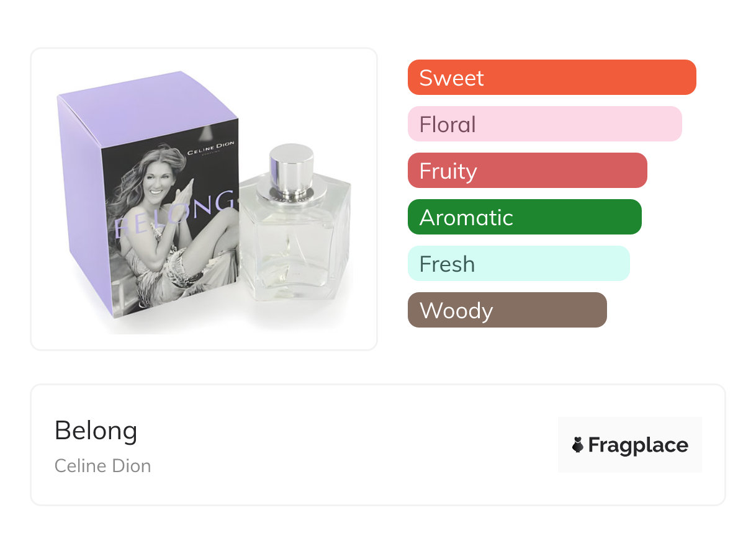The width and height of the screenshot is (756, 536).
Task: Open the Fragplace wordmark link
Action: point(638,445)
